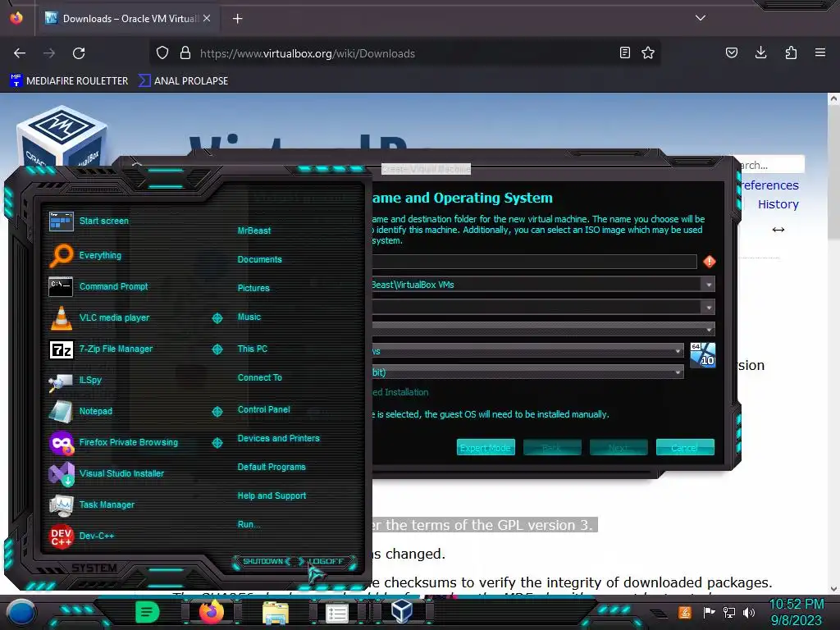
Task: Open the VirtualBox VMs folder dropdown
Action: [x=709, y=285]
